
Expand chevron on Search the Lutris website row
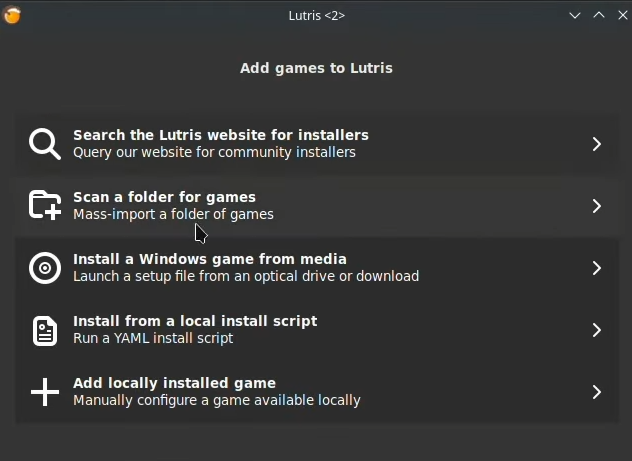point(597,144)
